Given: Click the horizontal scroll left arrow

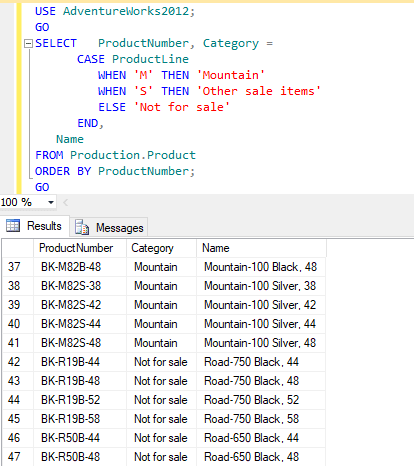Looking at the screenshot, I should [x=66, y=202].
